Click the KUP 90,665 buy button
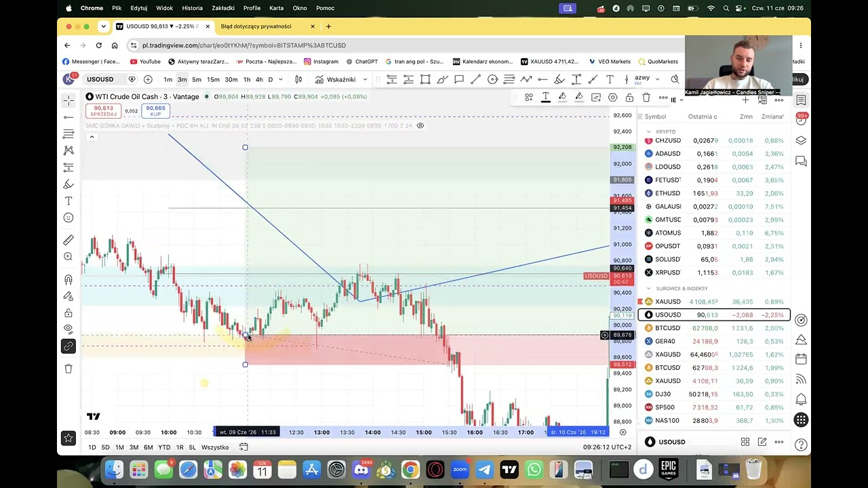The width and height of the screenshot is (868, 488). point(155,110)
